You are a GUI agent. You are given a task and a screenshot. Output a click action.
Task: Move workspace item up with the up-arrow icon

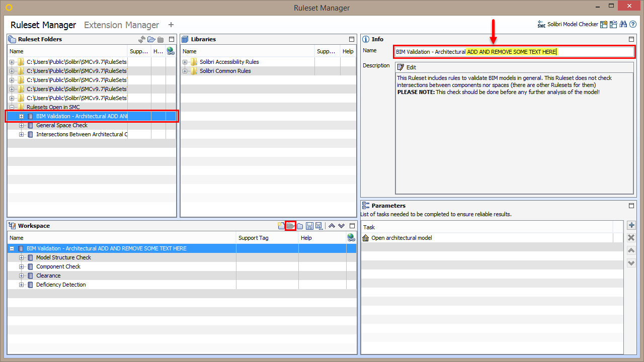pos(332,226)
